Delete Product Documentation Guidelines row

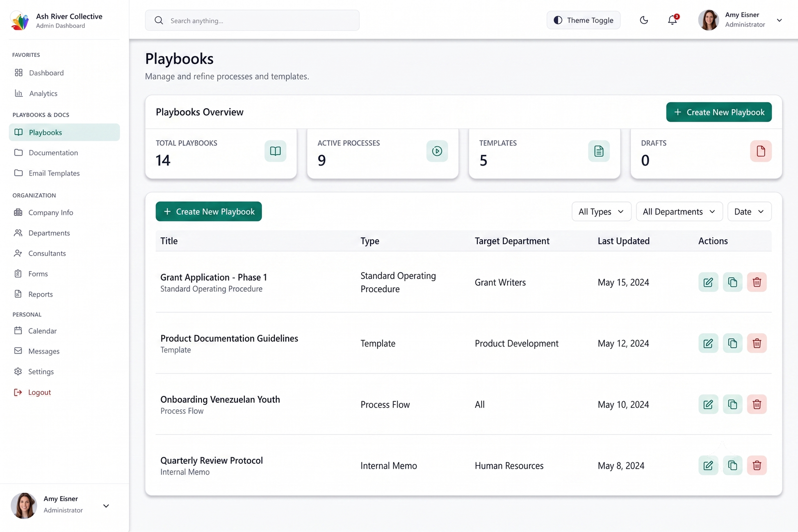coord(757,343)
